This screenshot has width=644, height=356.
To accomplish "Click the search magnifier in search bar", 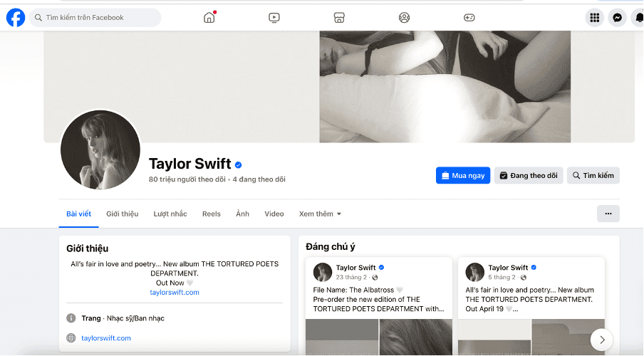I will click(38, 18).
